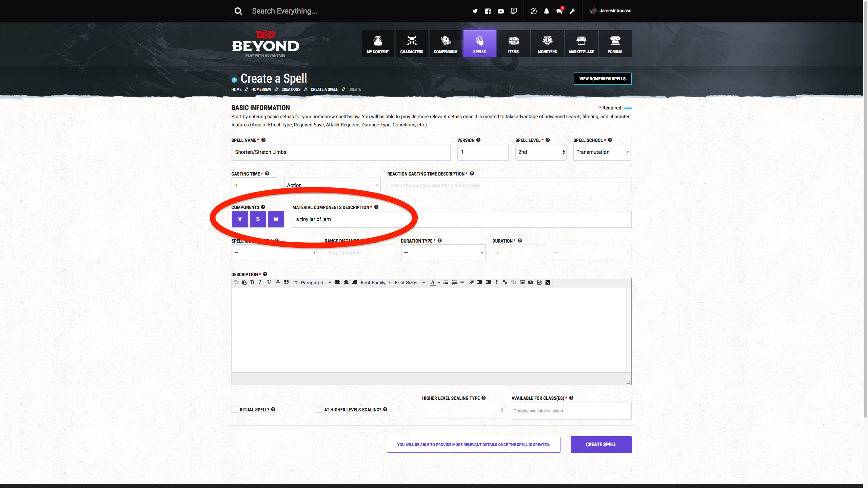Open the Facebook icon link
This screenshot has width=868, height=488.
point(488,11)
